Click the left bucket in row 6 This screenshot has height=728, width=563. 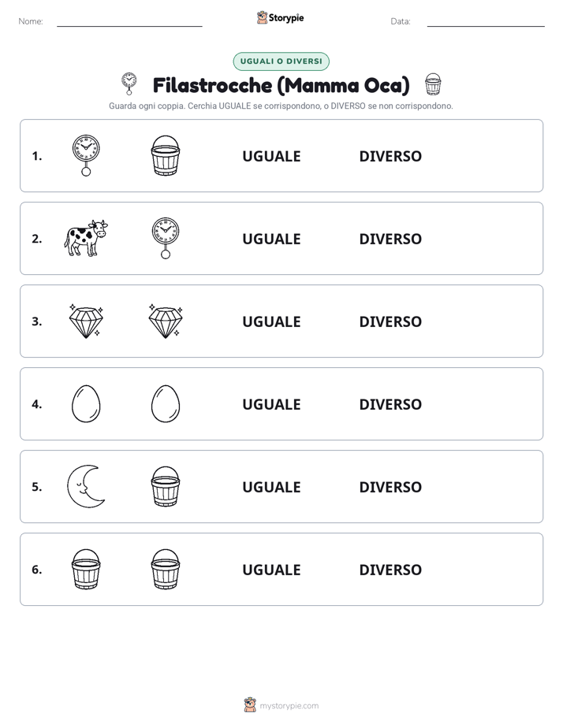click(86, 569)
